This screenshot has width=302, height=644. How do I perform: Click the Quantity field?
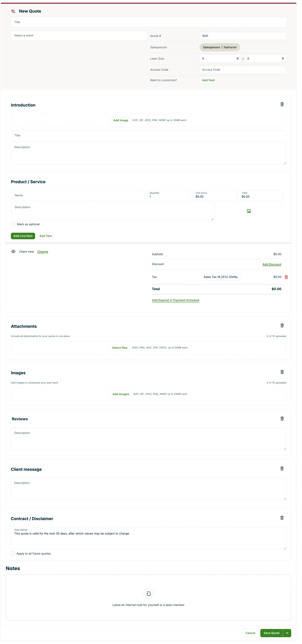click(168, 195)
